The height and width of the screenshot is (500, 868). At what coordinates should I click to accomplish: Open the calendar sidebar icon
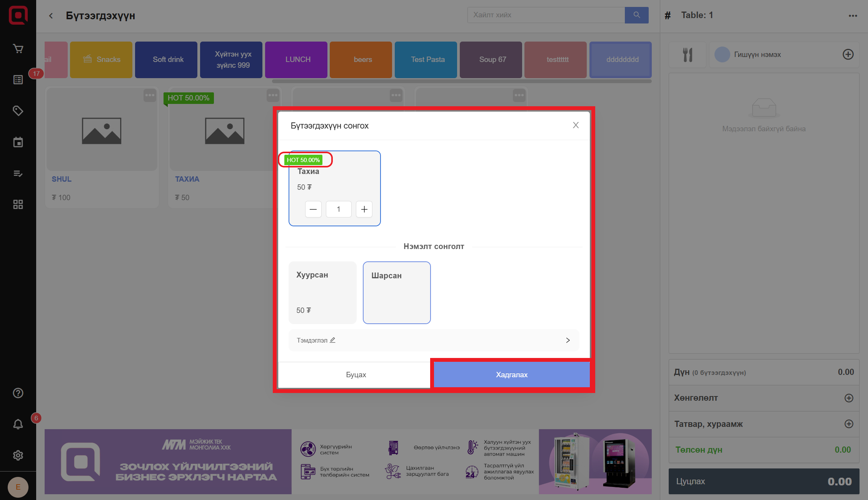coord(18,142)
